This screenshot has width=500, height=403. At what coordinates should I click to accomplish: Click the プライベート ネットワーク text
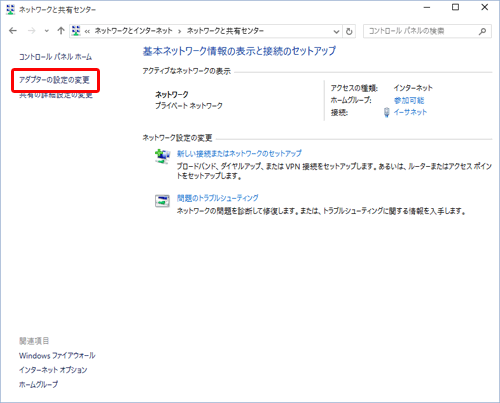point(189,106)
